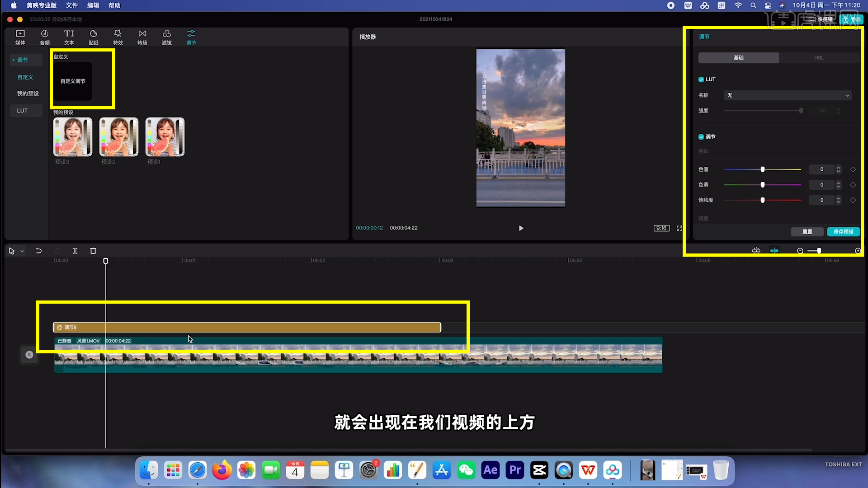
Task: Open the 音频 audio panel
Action: (x=45, y=37)
